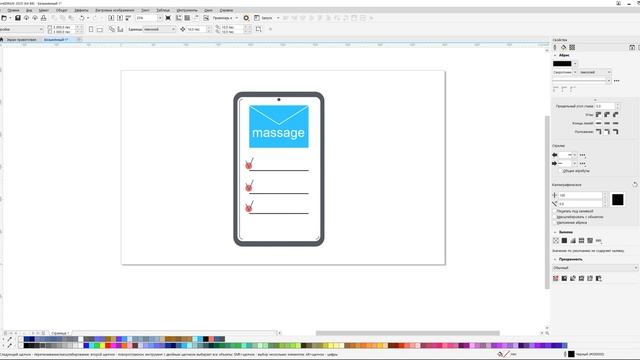
Task: Open the Effects menu
Action: [x=81, y=10]
